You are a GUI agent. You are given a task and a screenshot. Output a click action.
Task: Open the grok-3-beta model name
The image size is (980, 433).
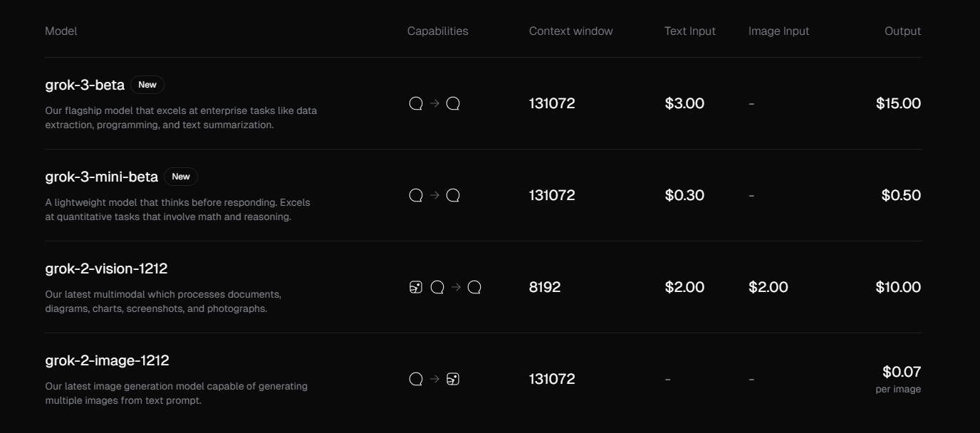[85, 85]
